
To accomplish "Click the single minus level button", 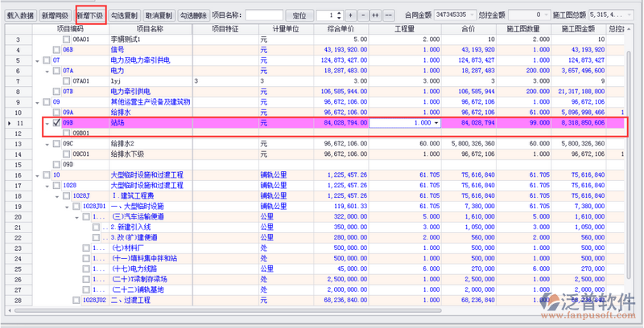I will [361, 15].
